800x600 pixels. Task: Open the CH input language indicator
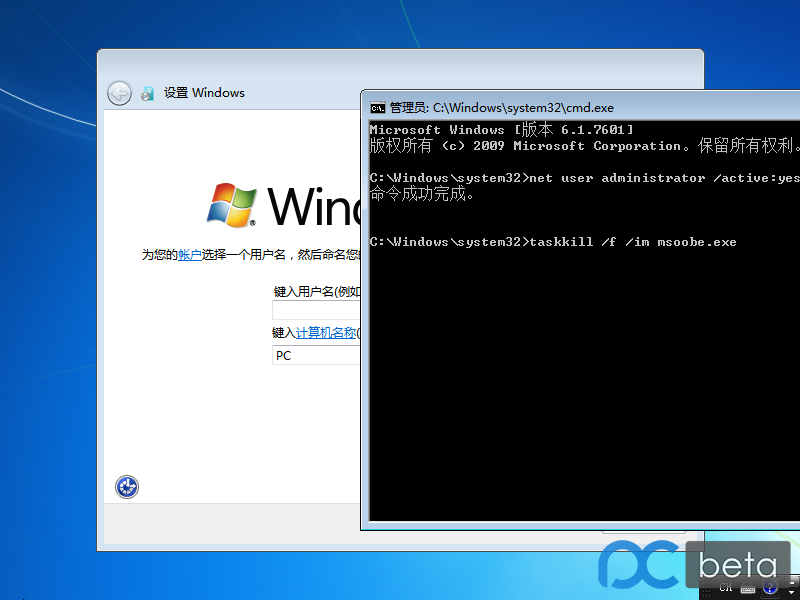(726, 588)
